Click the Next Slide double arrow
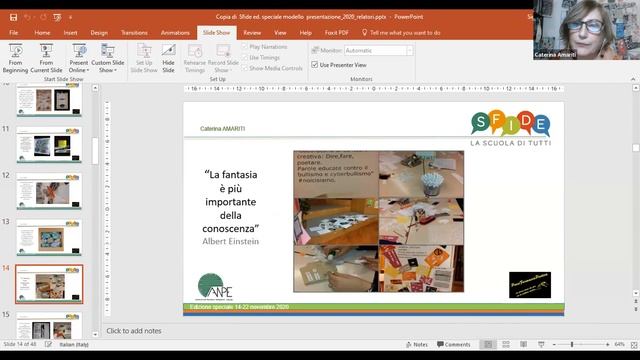The height and width of the screenshot is (360, 640). click(x=636, y=309)
